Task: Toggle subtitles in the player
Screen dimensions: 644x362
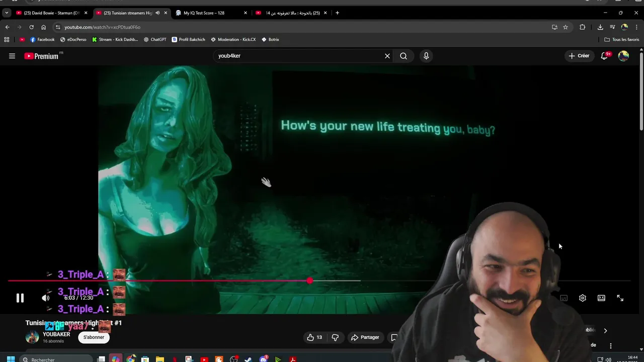Action: coord(563,298)
